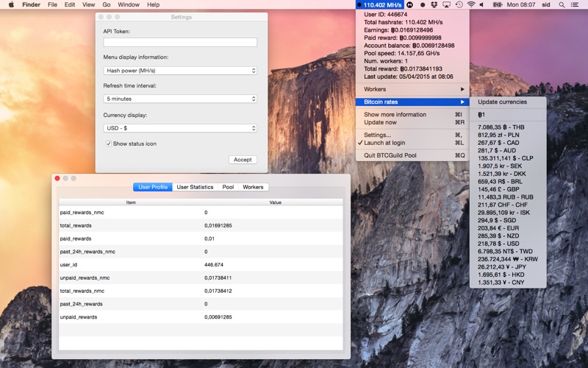Open the Currency display USD dropdown

click(x=180, y=128)
